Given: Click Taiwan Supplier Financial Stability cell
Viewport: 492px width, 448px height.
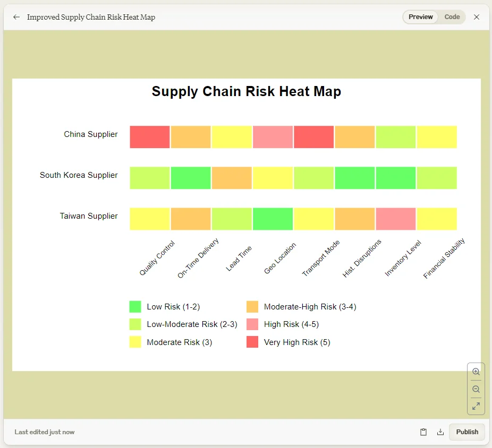Looking at the screenshot, I should (x=437, y=219).
